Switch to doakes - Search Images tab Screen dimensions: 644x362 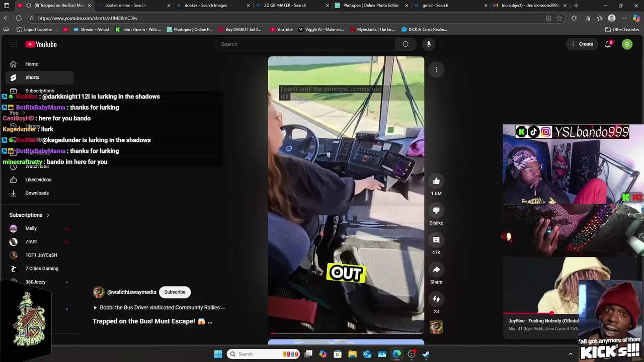tap(212, 6)
